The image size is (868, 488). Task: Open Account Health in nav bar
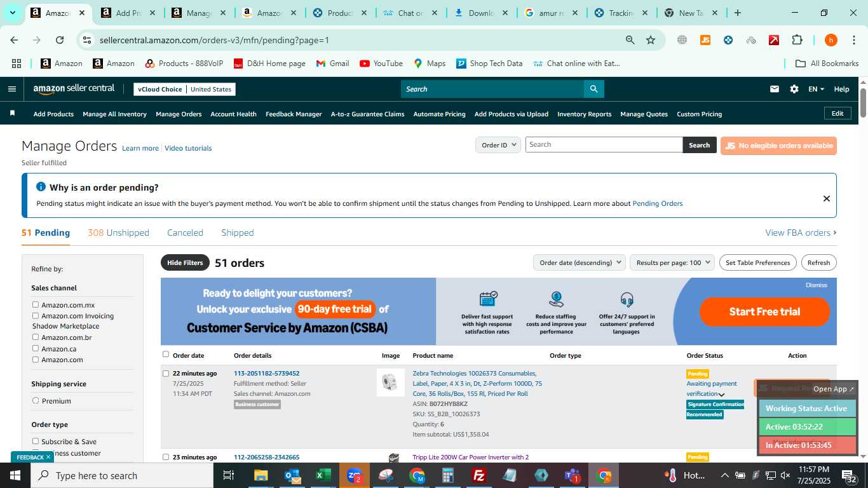coord(233,114)
